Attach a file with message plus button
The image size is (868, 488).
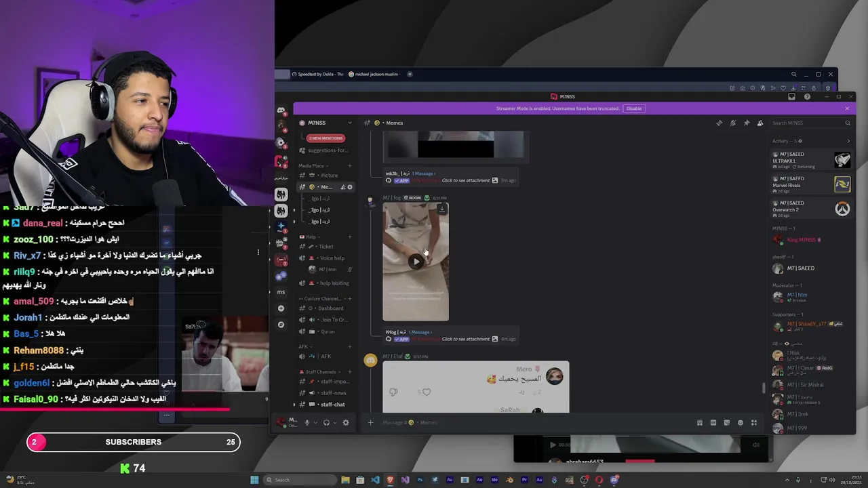click(x=370, y=422)
